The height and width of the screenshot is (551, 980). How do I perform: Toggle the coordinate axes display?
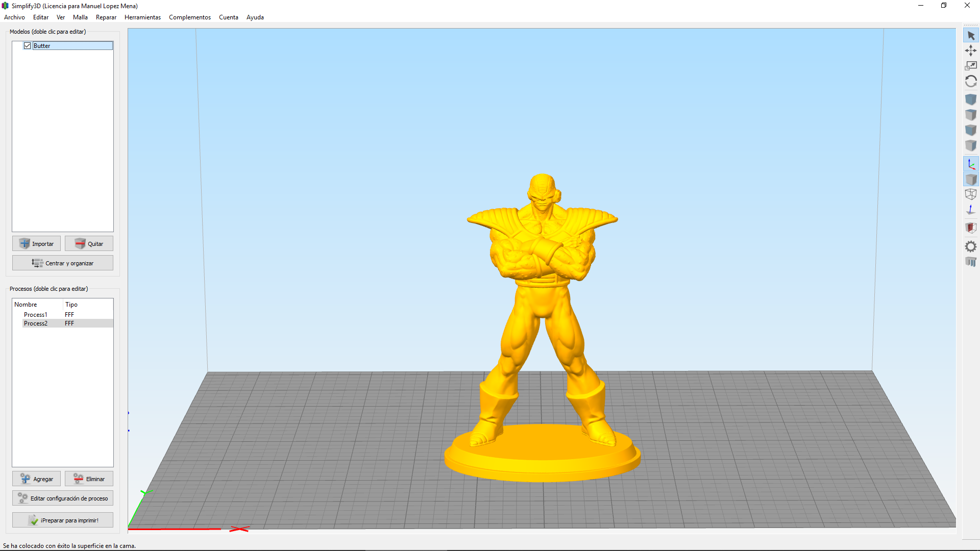click(971, 164)
